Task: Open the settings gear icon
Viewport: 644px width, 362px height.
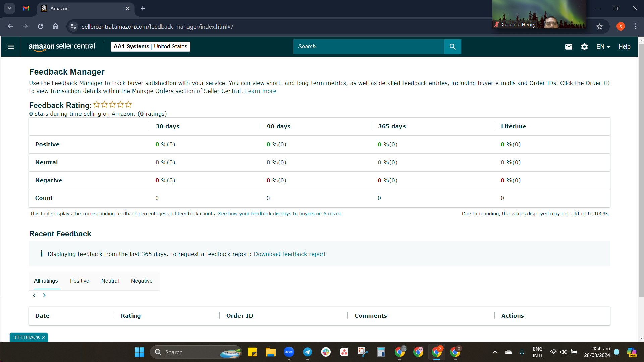Action: (584, 47)
